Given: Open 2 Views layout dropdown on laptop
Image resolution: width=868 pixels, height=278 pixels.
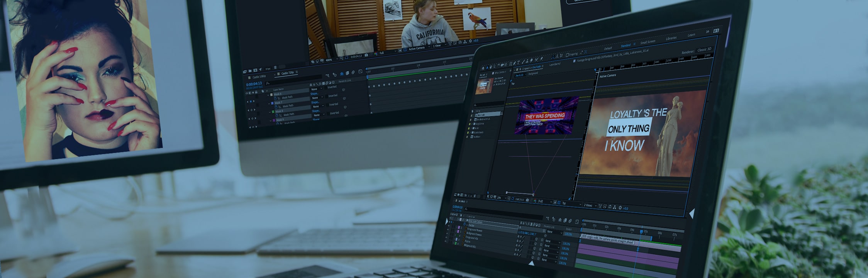Looking at the screenshot, I should pyautogui.click(x=590, y=205).
